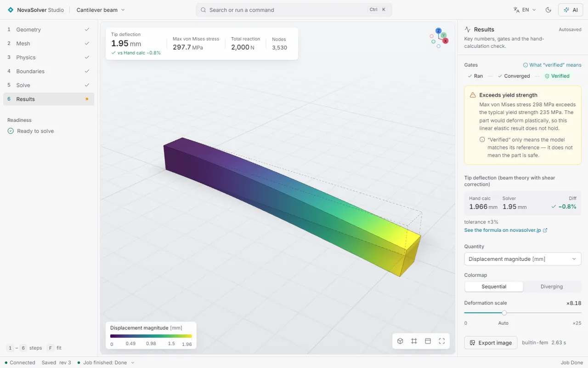Go to step 2 Mesh
This screenshot has width=588, height=368.
pos(49,43)
